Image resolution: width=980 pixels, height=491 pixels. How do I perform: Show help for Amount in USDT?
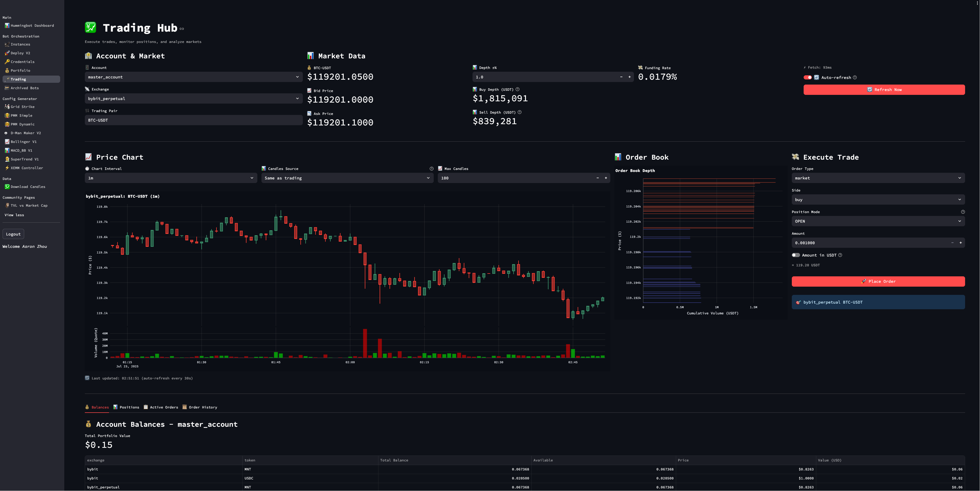pos(840,255)
